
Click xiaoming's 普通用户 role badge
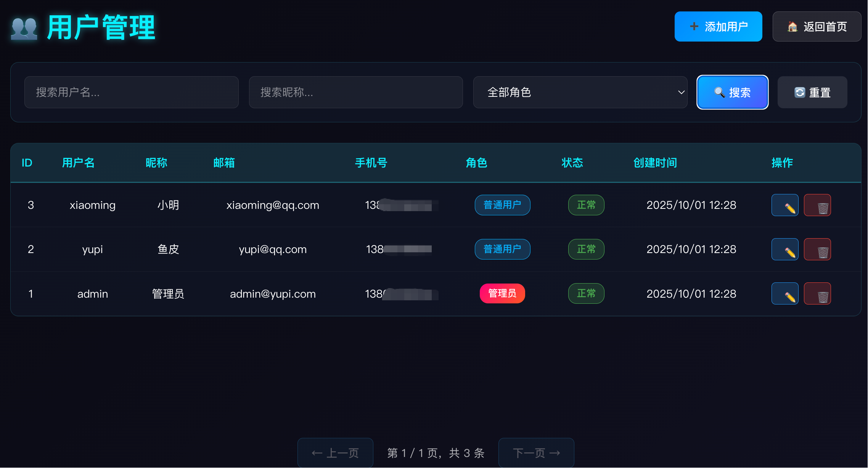pos(502,205)
